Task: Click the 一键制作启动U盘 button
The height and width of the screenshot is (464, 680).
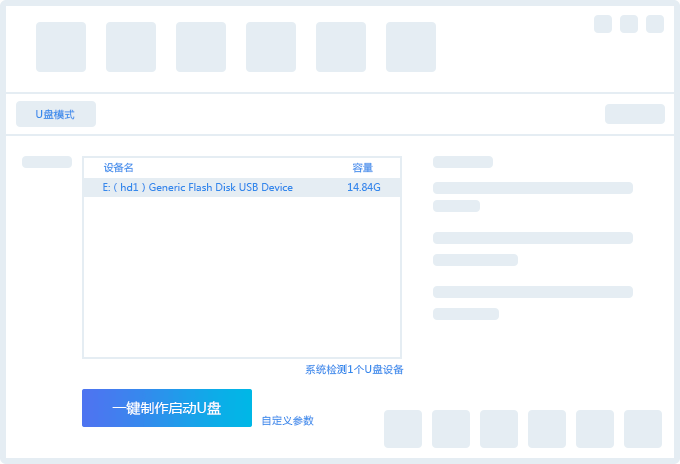Action: [x=167, y=408]
